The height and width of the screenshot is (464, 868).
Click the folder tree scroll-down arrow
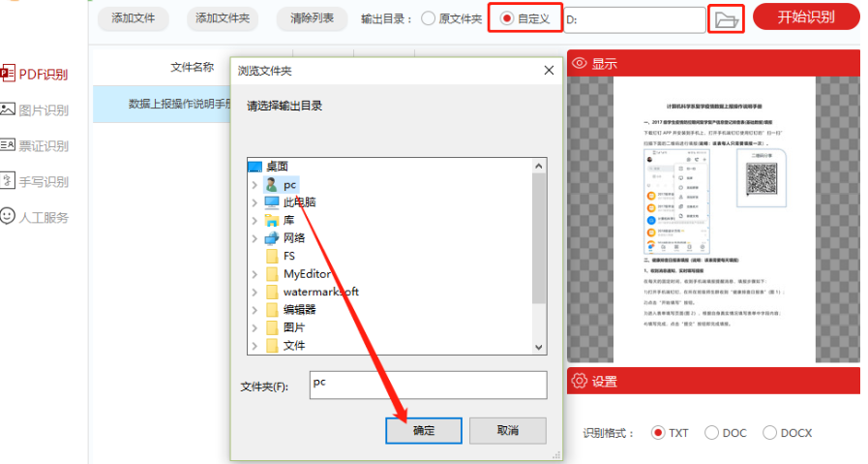pos(539,347)
